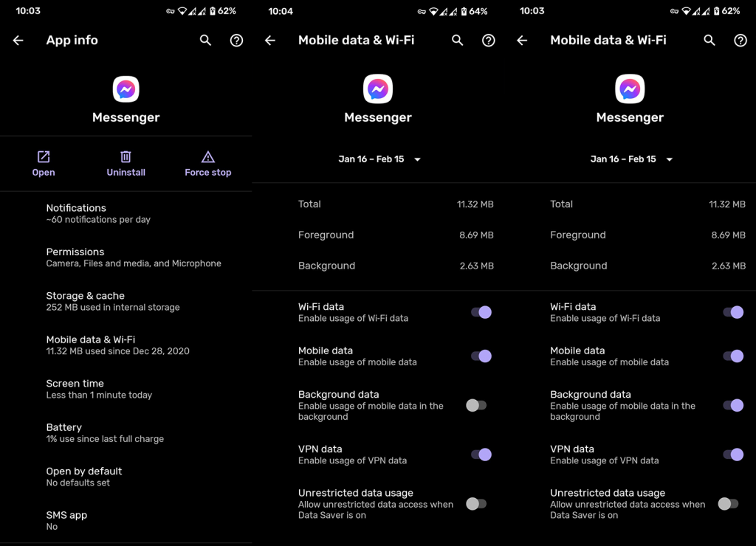The image size is (756, 546).
Task: Tap back arrow on right Mobile data screen
Action: (522, 41)
